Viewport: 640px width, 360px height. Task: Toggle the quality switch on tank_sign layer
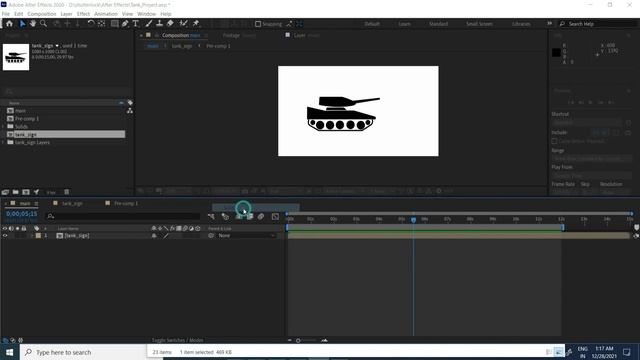coord(166,236)
